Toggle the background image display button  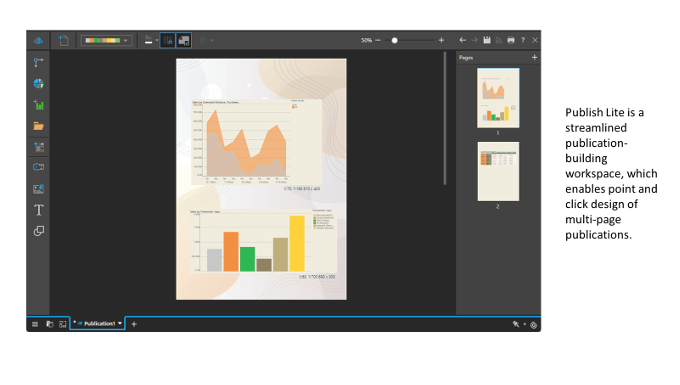click(x=184, y=40)
